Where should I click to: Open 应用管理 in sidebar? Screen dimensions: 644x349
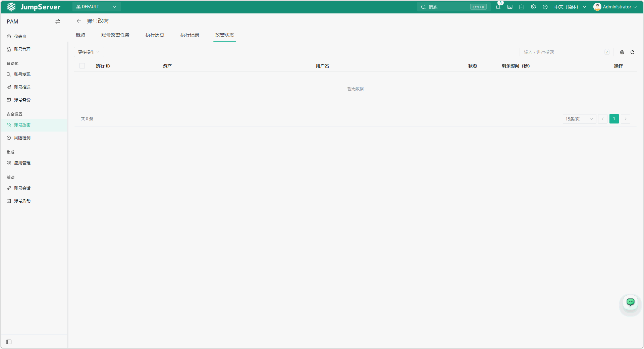(34, 163)
